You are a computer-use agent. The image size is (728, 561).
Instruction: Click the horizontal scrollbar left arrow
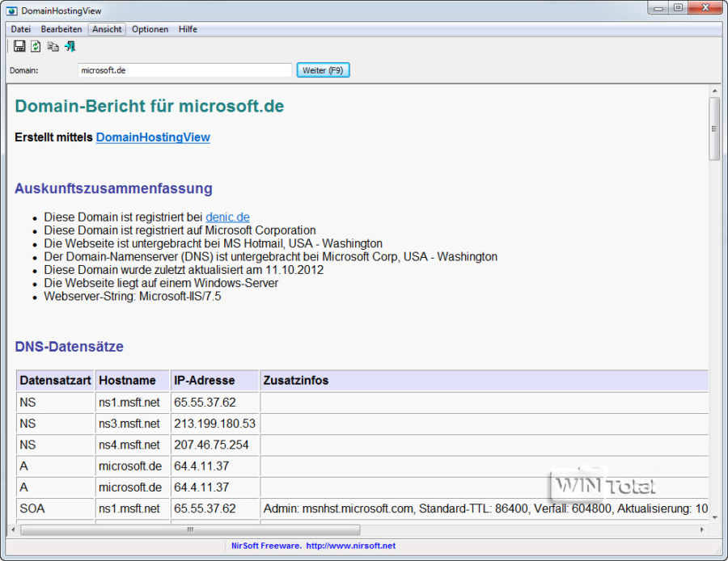tap(13, 529)
